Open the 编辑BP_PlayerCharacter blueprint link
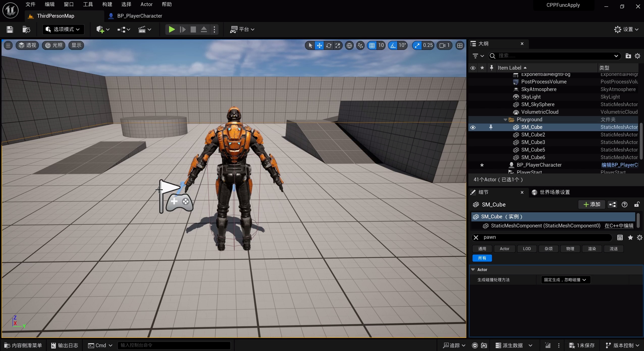 pos(620,165)
